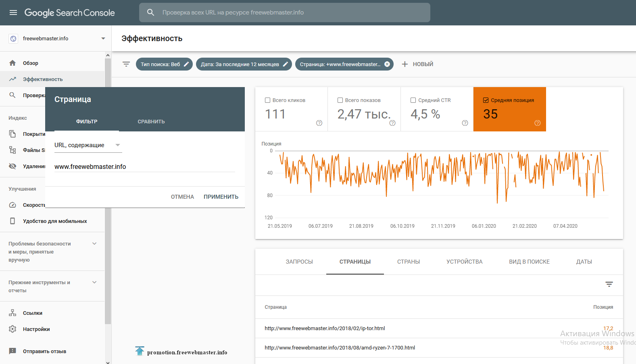
Task: Open help icon on Всего кликов card
Action: coord(319,123)
